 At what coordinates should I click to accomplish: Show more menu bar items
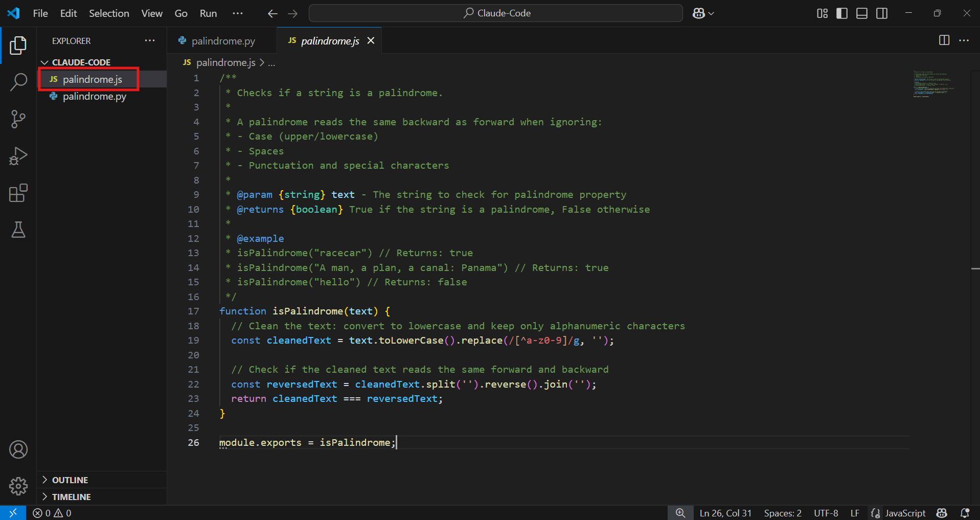[238, 13]
